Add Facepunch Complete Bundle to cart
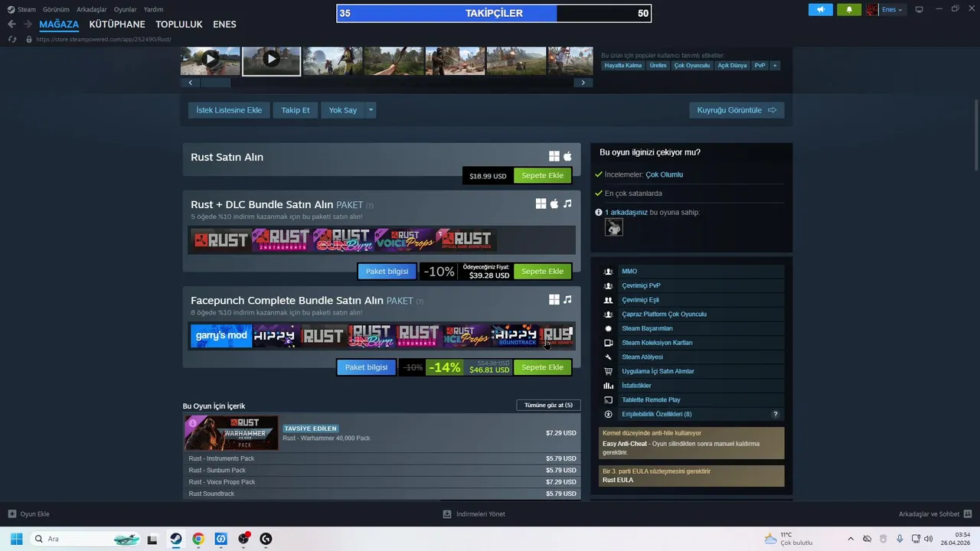The image size is (980, 551). pyautogui.click(x=542, y=367)
